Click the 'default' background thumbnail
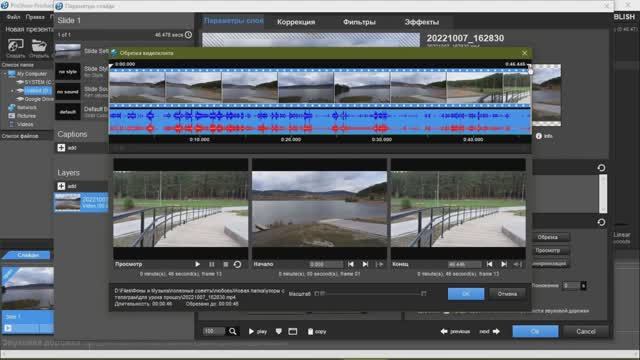Image resolution: width=640 pixels, height=360 pixels. pos(68,111)
